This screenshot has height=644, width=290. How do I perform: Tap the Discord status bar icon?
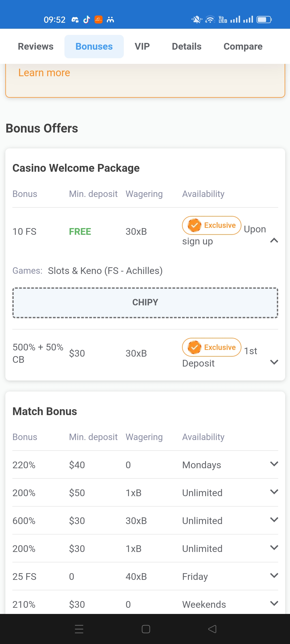75,20
